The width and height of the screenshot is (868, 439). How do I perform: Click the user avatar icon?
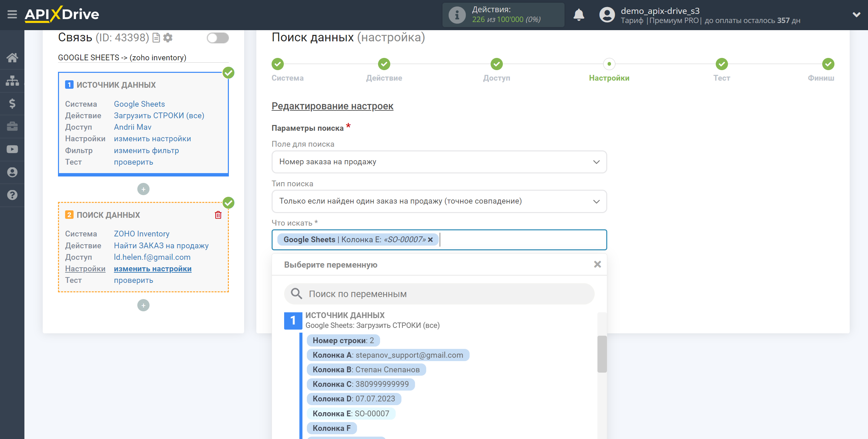coord(607,15)
